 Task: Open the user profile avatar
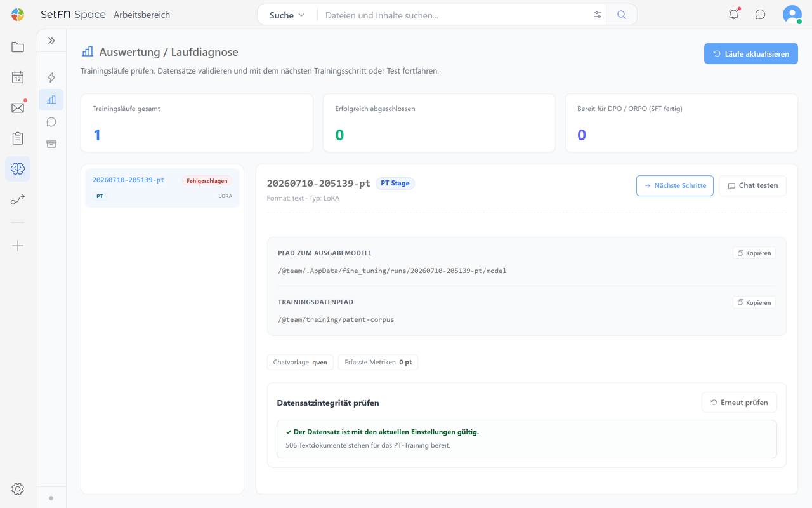pyautogui.click(x=792, y=15)
